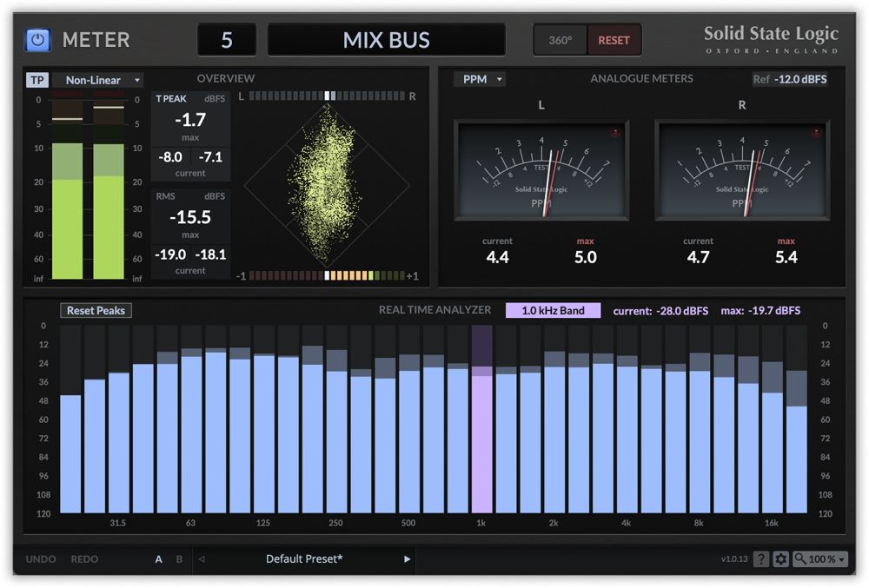Click the Solid State Logic logo

click(x=771, y=39)
